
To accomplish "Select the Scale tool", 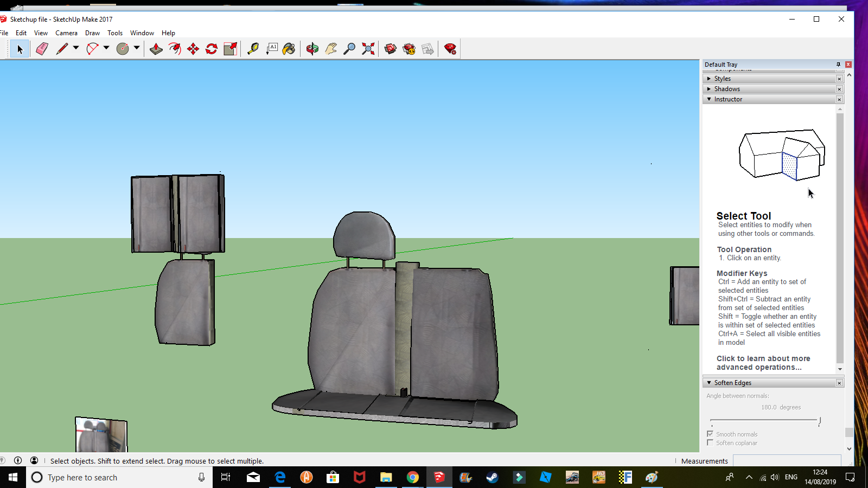I will pos(230,49).
